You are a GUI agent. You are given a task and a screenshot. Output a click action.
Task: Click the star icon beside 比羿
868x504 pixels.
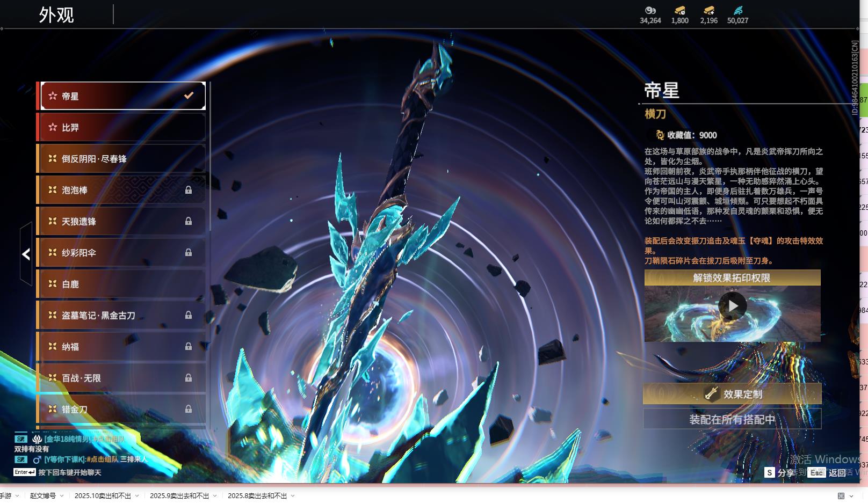tap(53, 127)
